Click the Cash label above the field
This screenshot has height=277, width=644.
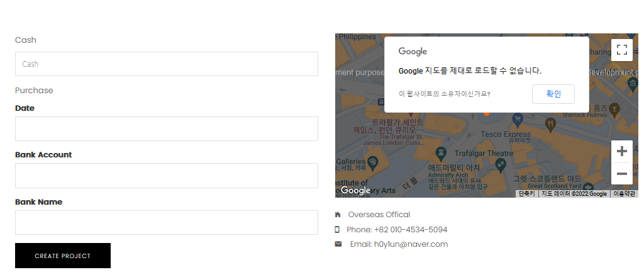25,40
